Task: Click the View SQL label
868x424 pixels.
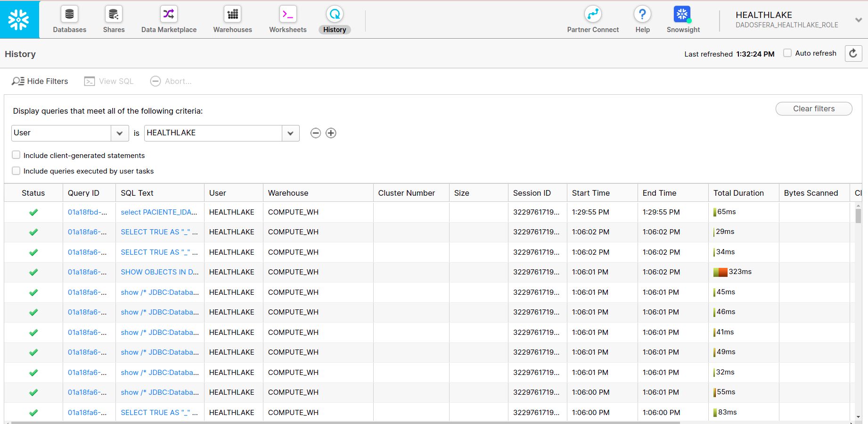Action: pyautogui.click(x=116, y=81)
